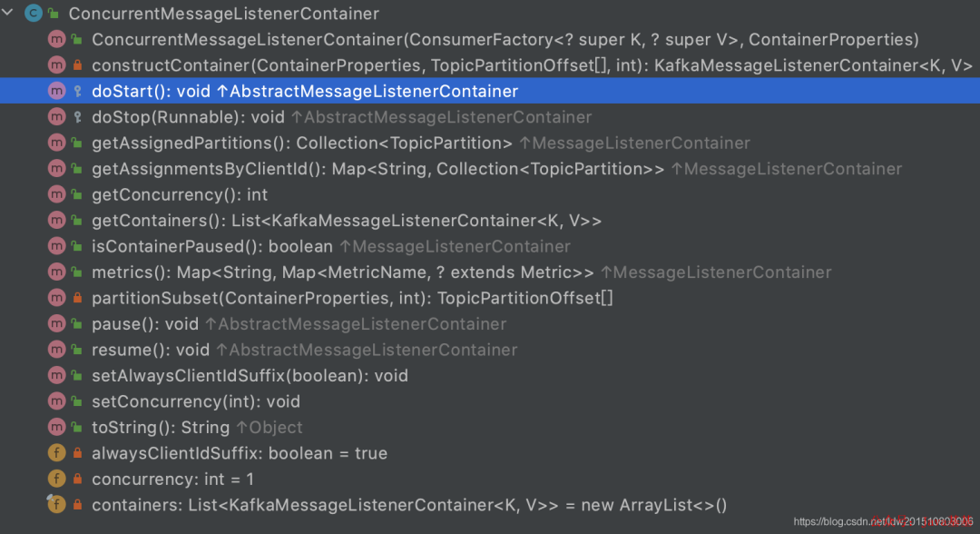Select setAlwaysClientIdSuffix(boolean) method
The image size is (980, 534).
[250, 375]
